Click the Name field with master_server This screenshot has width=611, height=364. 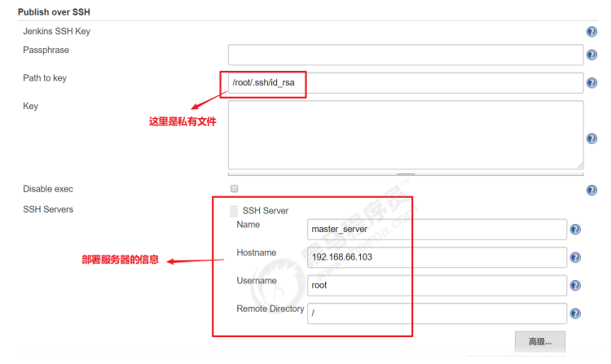click(437, 230)
